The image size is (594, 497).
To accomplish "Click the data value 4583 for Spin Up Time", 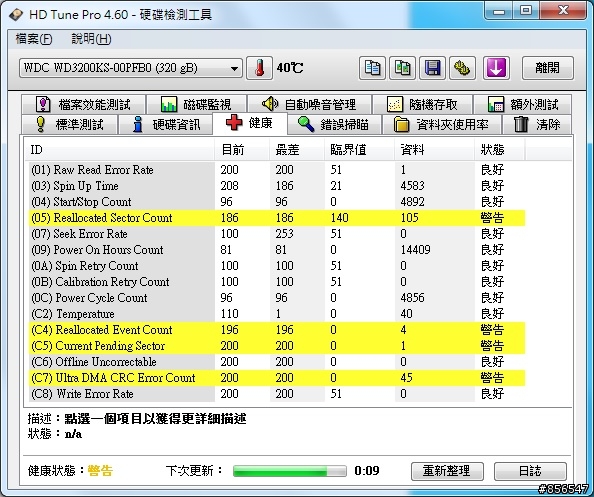I will pyautogui.click(x=412, y=186).
